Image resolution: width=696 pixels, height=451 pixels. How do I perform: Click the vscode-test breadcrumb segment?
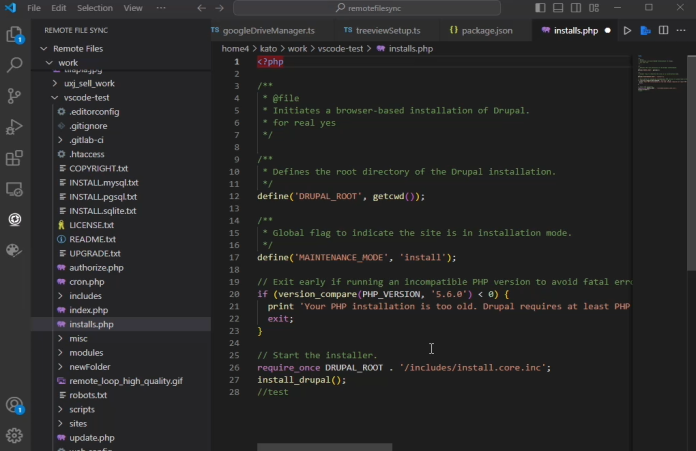coord(340,49)
